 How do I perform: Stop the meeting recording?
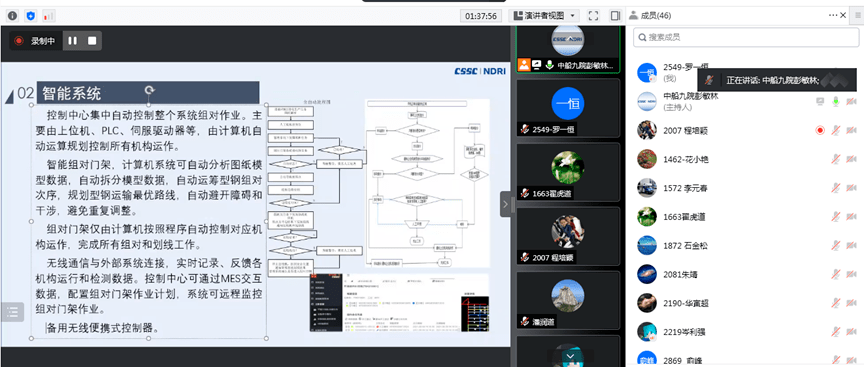(92, 41)
